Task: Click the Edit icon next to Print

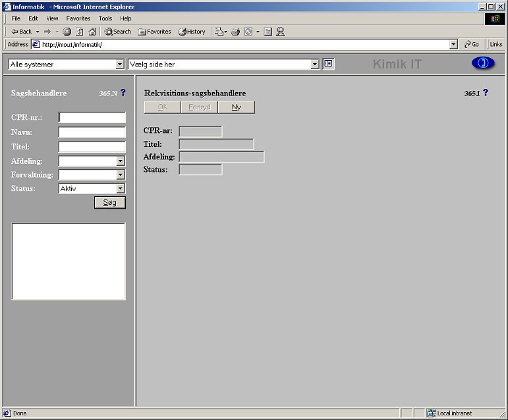Action: tap(248, 32)
